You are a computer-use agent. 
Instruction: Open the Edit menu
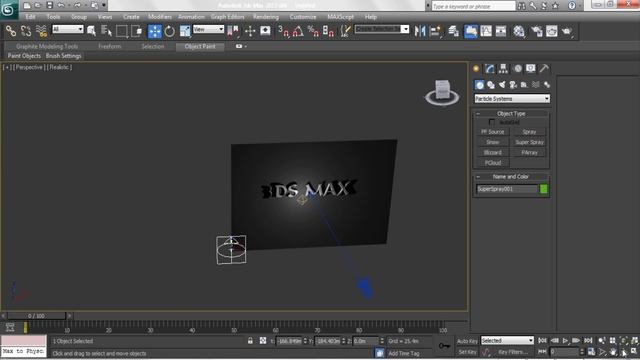[x=30, y=17]
